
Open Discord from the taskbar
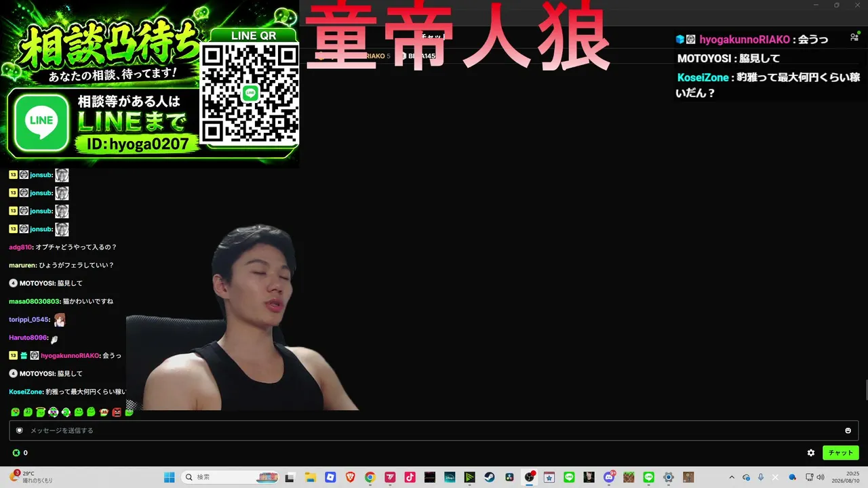(609, 477)
